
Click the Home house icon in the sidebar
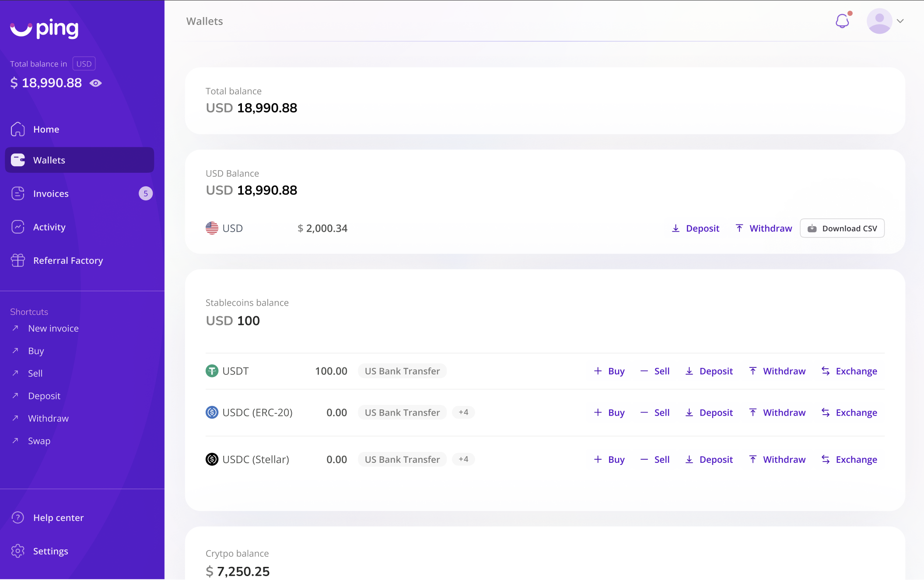point(18,129)
